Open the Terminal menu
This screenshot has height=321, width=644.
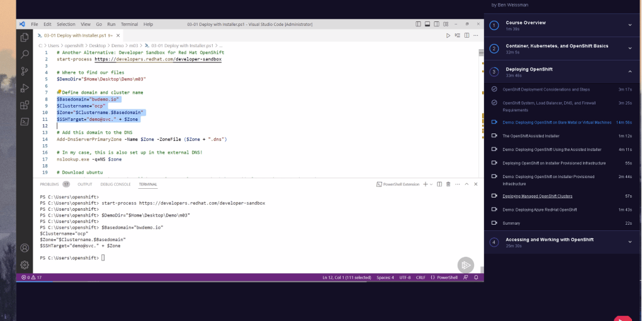pos(130,24)
